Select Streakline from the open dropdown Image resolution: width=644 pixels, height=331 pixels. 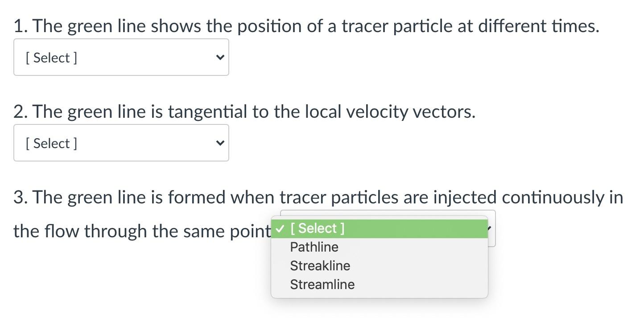tap(320, 265)
